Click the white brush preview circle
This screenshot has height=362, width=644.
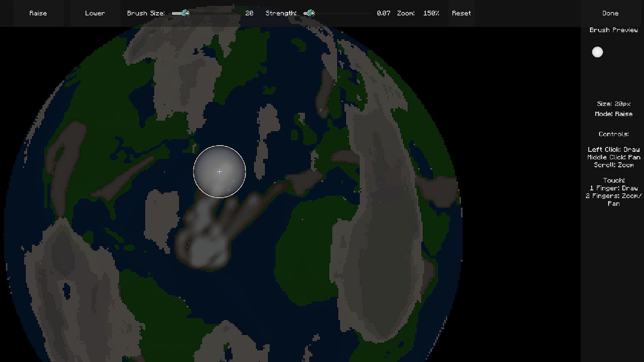[x=597, y=52]
